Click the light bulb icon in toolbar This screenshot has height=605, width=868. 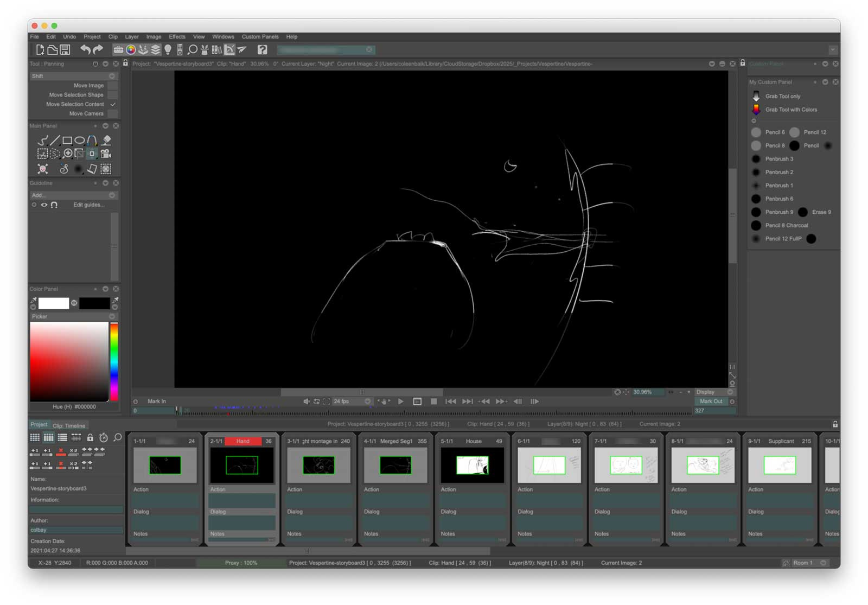click(168, 50)
